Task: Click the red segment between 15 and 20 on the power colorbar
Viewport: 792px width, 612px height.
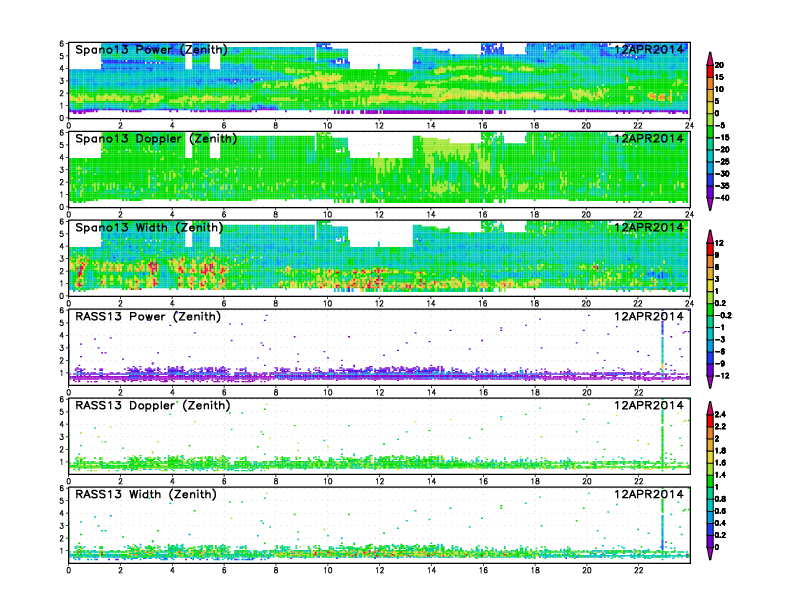Action: tap(710, 71)
